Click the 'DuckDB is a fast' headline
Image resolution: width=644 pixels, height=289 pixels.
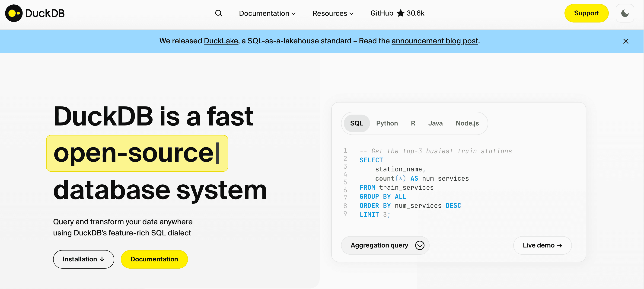click(x=153, y=116)
